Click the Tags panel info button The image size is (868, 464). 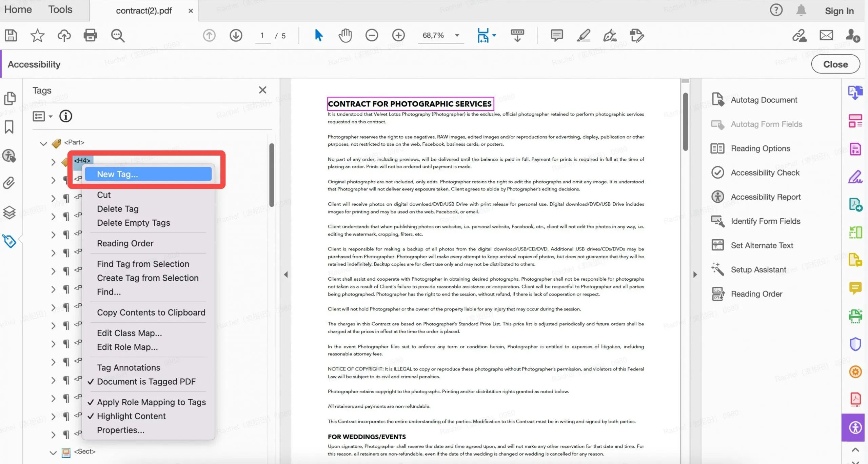point(65,116)
